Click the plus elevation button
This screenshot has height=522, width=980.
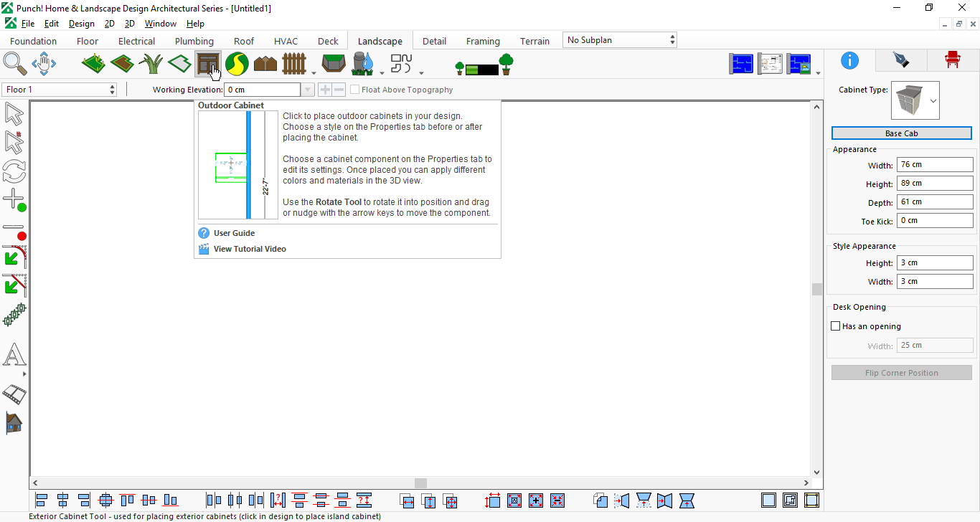pos(324,90)
